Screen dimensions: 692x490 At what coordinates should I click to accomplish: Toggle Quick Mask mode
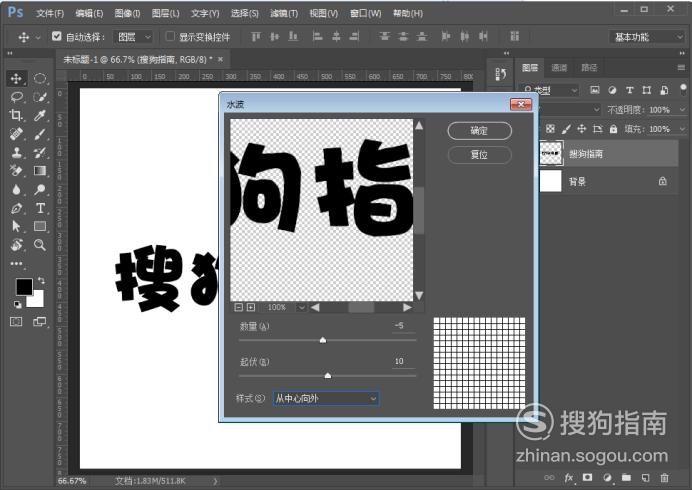(16, 322)
